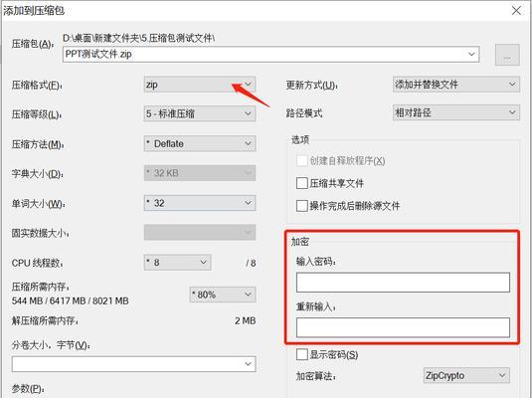
Task: Open the archive name history dropdown arrow
Action: (471, 55)
